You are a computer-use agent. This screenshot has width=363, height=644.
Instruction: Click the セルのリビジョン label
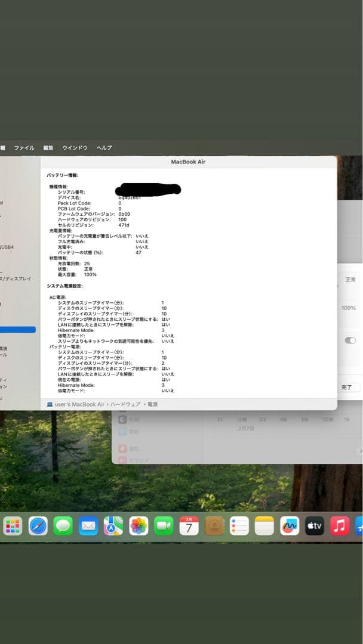coord(76,225)
